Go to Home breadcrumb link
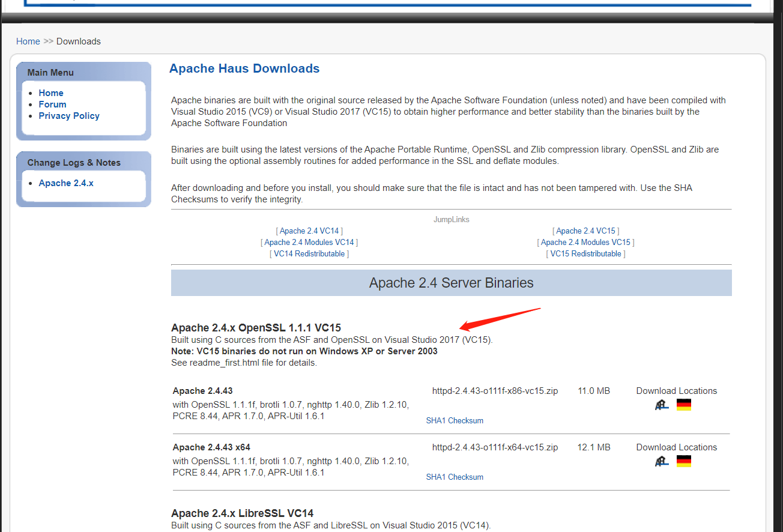Screen dimensions: 783x532 click(x=28, y=41)
